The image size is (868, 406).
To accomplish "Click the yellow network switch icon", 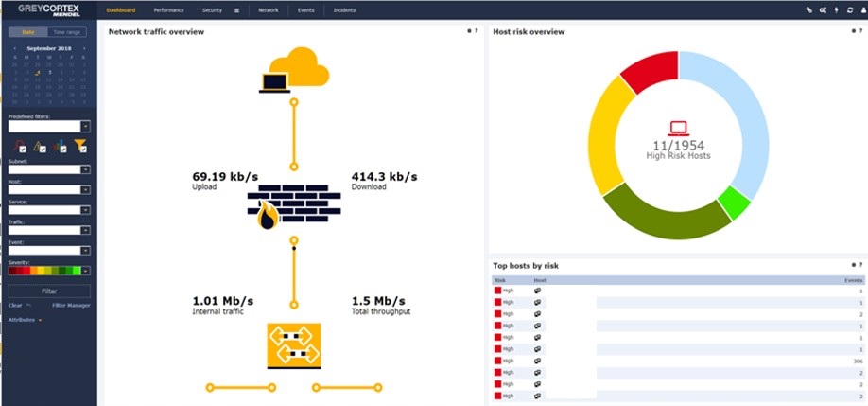I will (293, 346).
